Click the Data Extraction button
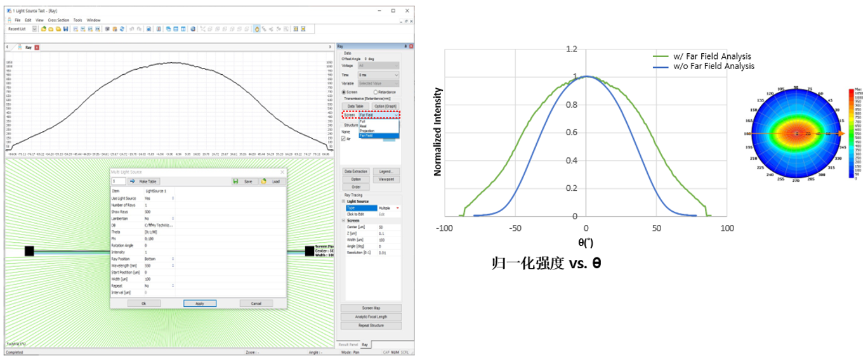 (356, 172)
